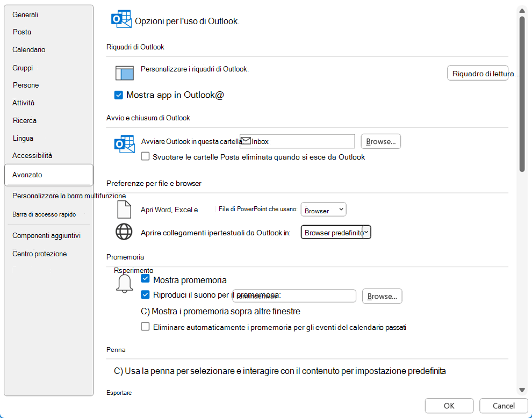This screenshot has height=418, width=532.
Task: Click the bell reminder icon
Action: (125, 284)
